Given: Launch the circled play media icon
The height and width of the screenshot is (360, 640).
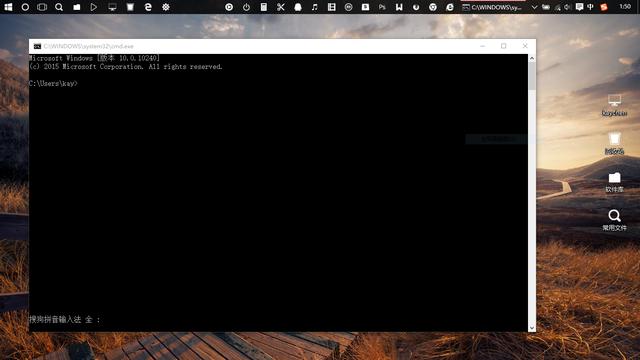Looking at the screenshot, I should 229,7.
